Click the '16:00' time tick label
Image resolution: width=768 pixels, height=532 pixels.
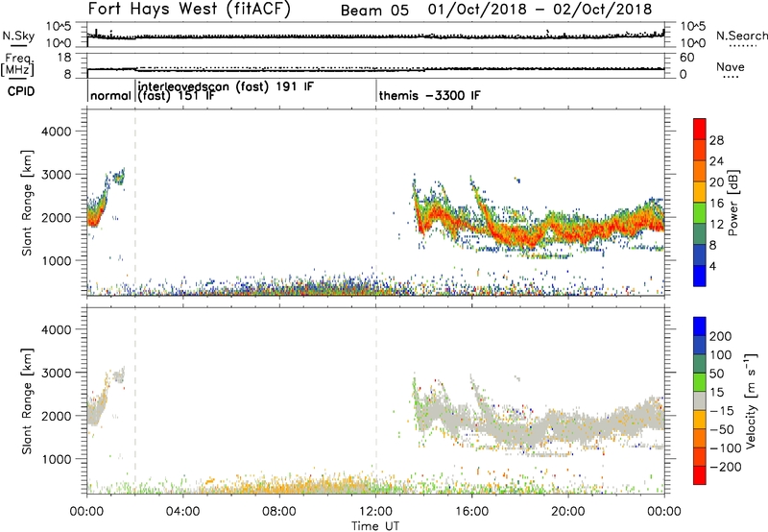click(471, 512)
